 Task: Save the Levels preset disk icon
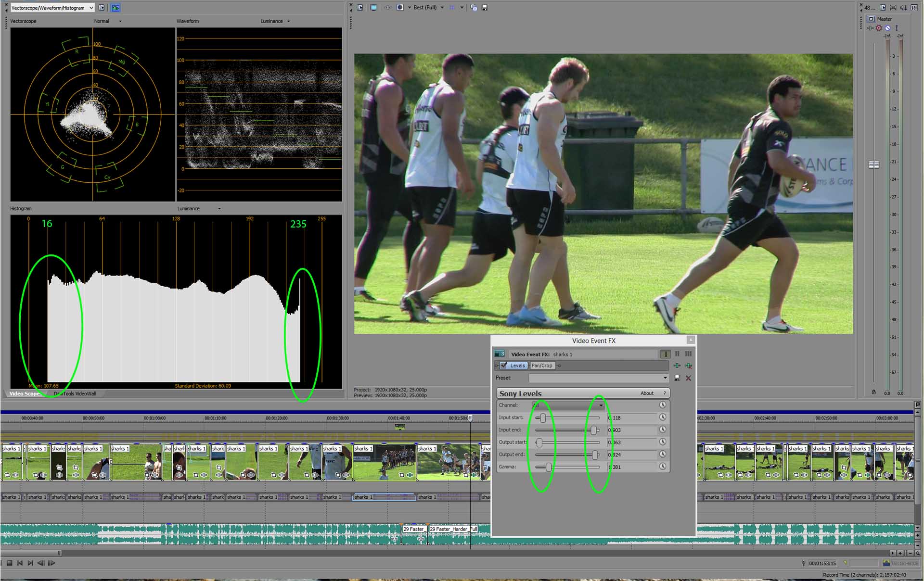(677, 378)
